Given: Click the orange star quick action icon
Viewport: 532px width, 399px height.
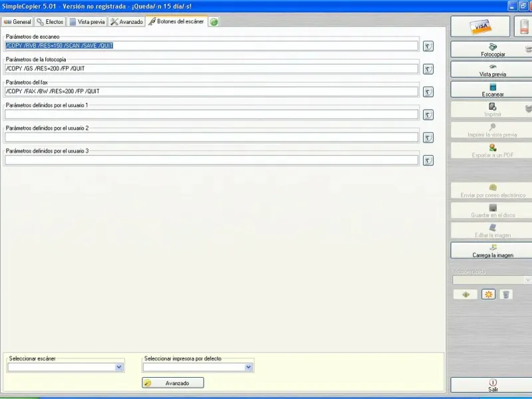Looking at the screenshot, I should pyautogui.click(x=489, y=295).
